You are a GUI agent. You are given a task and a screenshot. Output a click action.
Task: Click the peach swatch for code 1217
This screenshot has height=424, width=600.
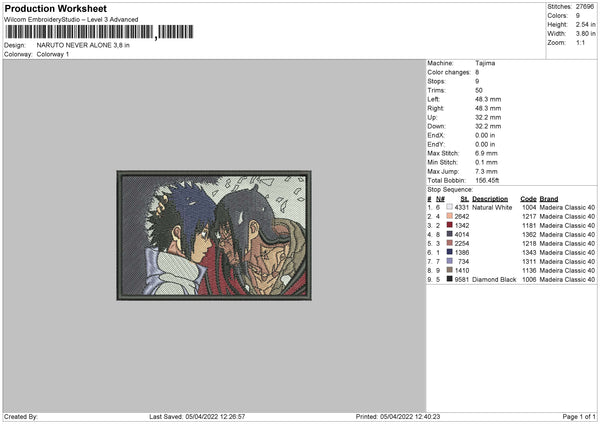(449, 216)
